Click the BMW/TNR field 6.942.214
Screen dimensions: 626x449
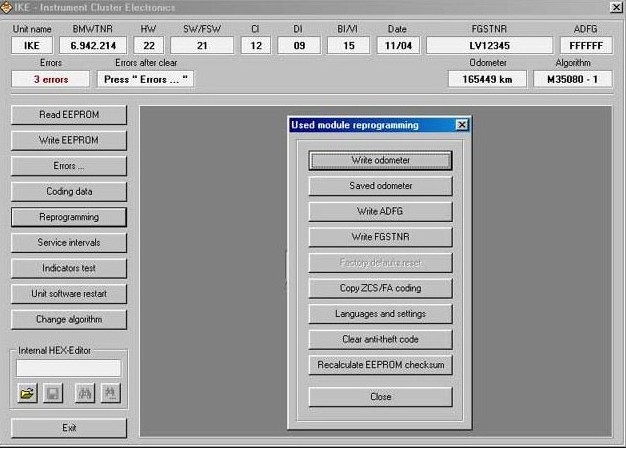[x=93, y=45]
